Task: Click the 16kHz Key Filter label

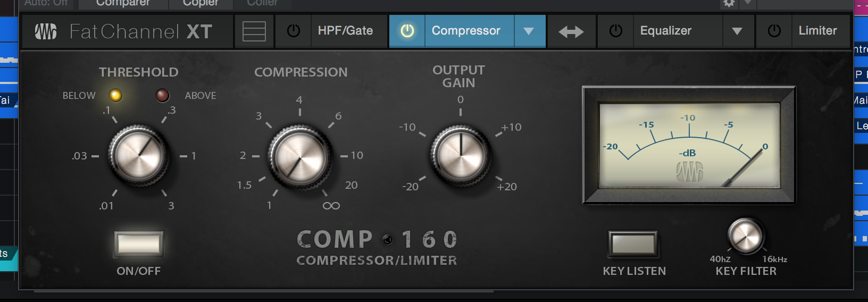Action: [774, 259]
